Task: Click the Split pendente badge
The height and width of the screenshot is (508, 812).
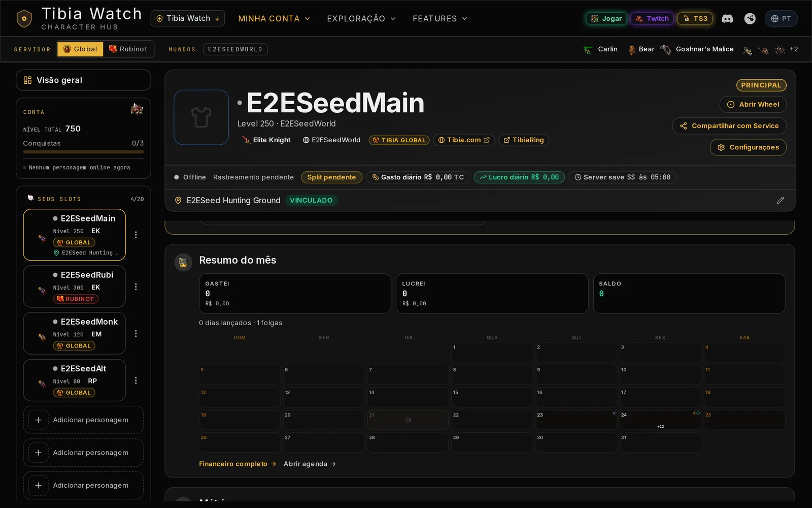Action: pos(331,177)
